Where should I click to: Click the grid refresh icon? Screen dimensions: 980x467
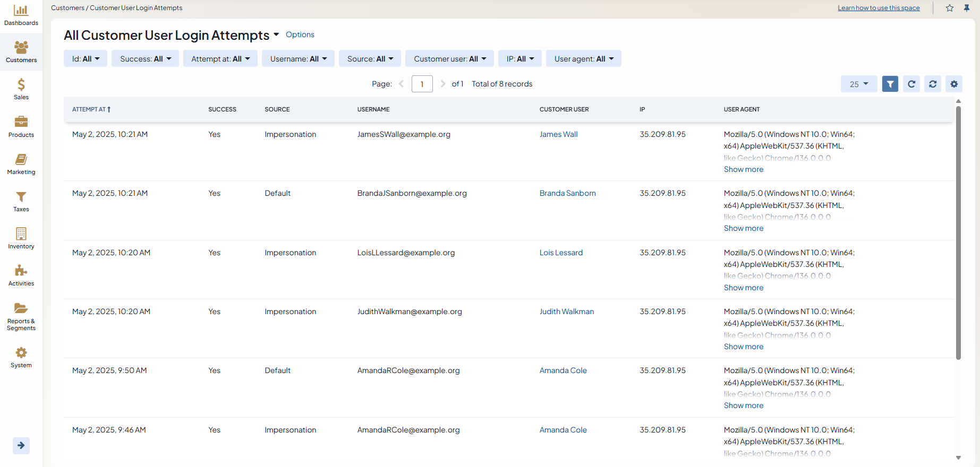point(911,84)
